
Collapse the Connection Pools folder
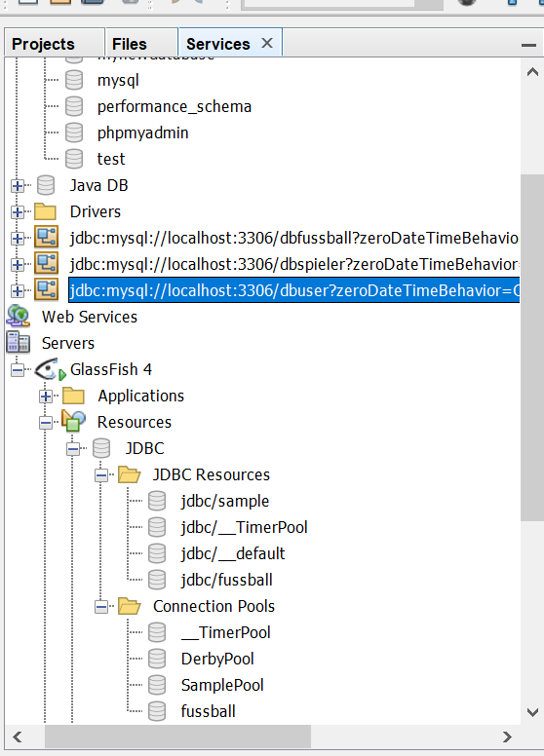(101, 607)
